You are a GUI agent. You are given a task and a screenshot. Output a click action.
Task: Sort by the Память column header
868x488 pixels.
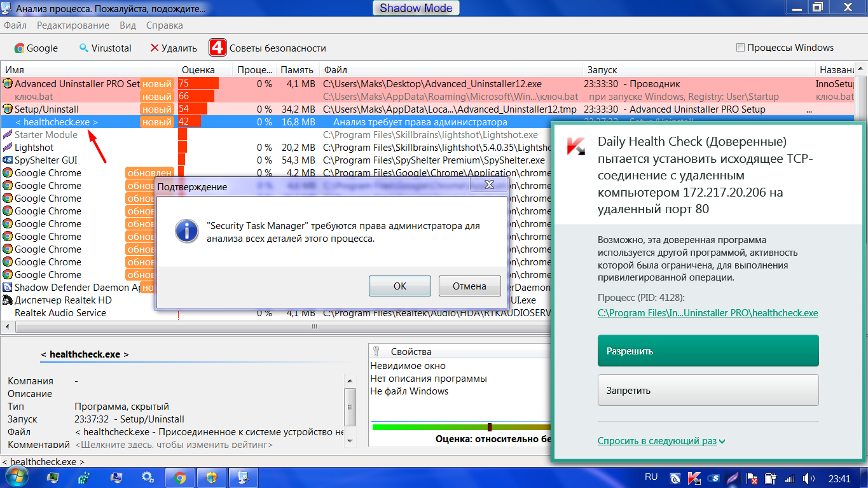coord(298,69)
